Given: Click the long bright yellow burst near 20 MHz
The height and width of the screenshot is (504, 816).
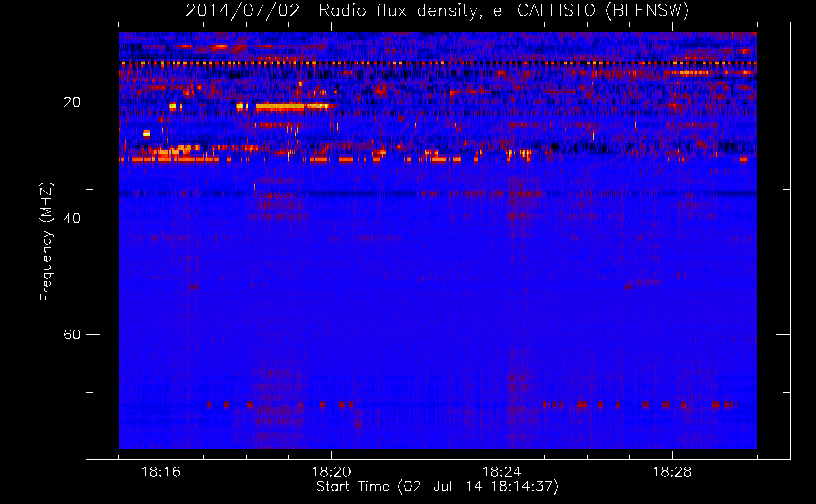Looking at the screenshot, I should click(x=292, y=107).
